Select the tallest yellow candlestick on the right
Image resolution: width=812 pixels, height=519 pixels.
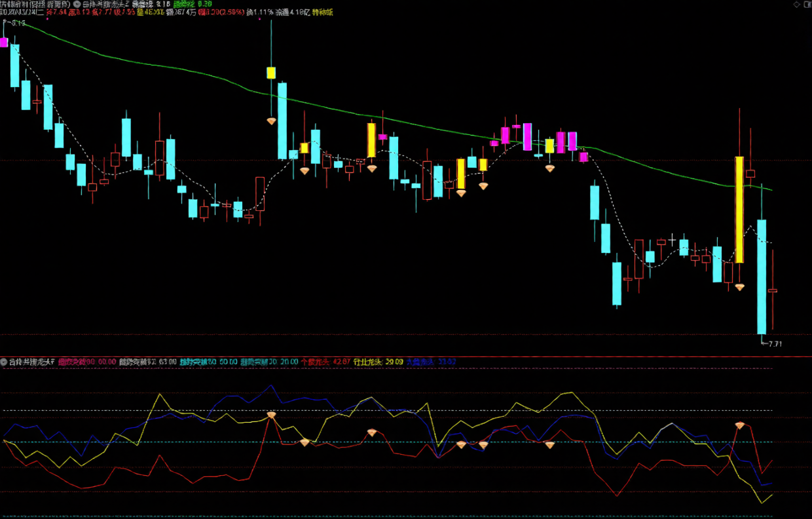click(739, 210)
